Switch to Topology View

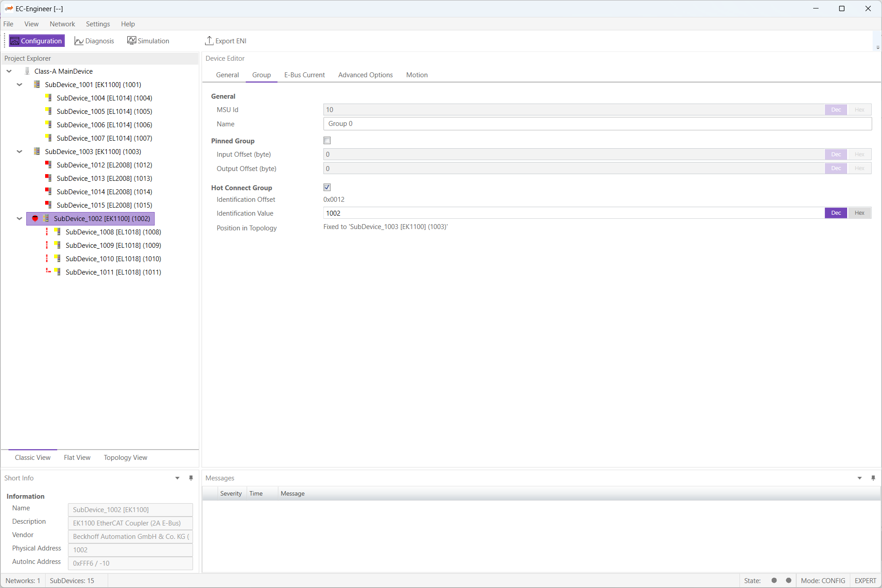coord(125,458)
